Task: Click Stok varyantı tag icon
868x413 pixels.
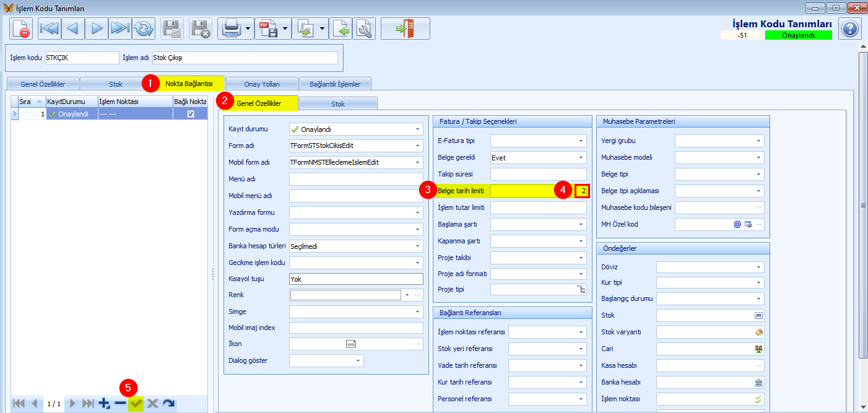Action: (x=758, y=332)
